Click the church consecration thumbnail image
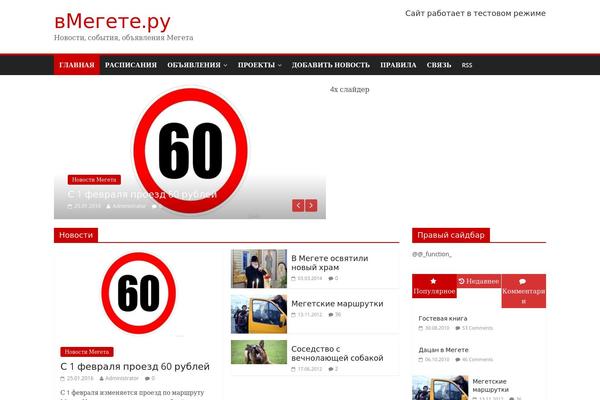The width and height of the screenshot is (600, 400). pyautogui.click(x=259, y=268)
